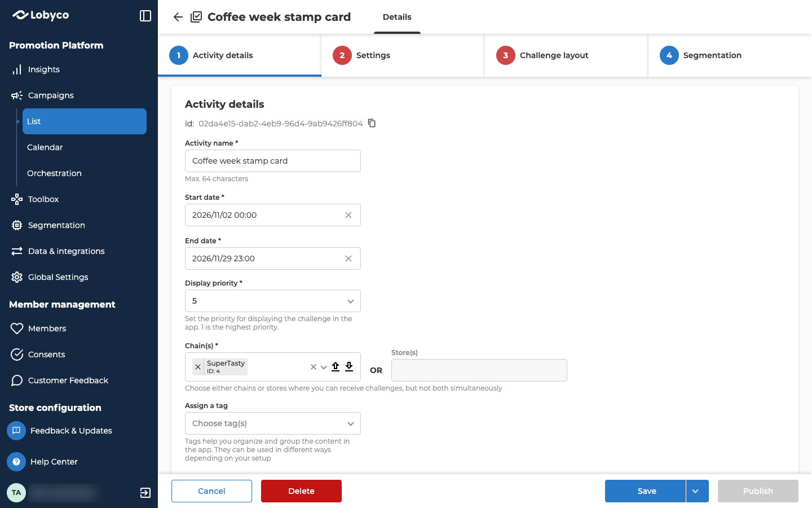Upload chains using the upload icon
This screenshot has width=812, height=508.
(336, 367)
